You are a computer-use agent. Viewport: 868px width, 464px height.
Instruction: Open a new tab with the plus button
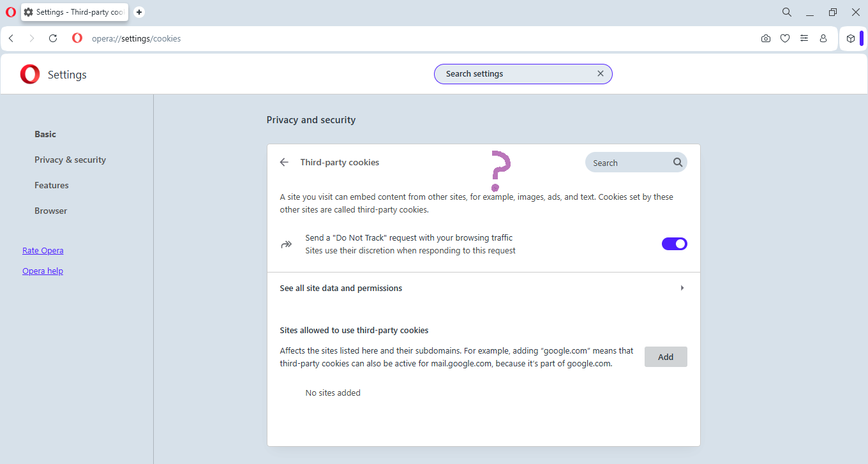139,11
